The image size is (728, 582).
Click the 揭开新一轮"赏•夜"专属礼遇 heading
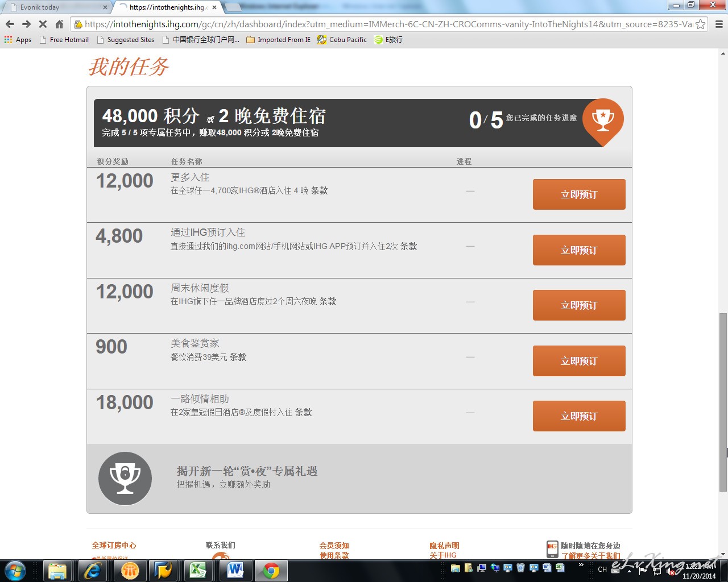pos(247,471)
